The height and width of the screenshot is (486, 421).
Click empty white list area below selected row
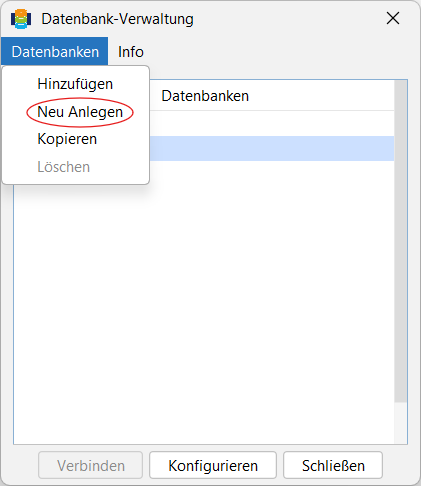(x=204, y=300)
